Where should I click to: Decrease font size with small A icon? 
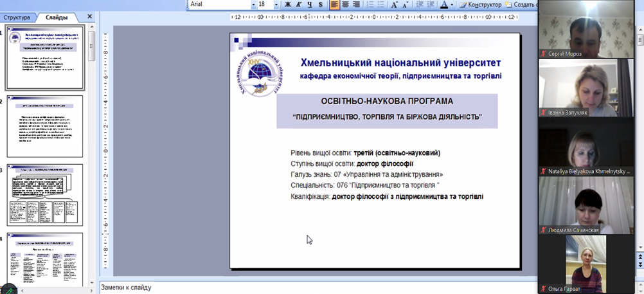(406, 5)
